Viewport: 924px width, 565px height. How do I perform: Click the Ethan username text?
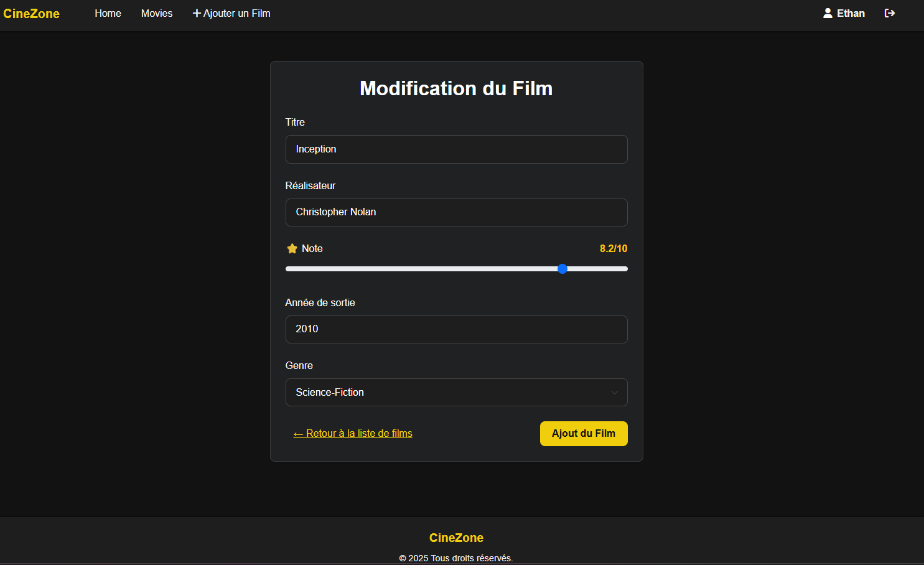point(851,14)
